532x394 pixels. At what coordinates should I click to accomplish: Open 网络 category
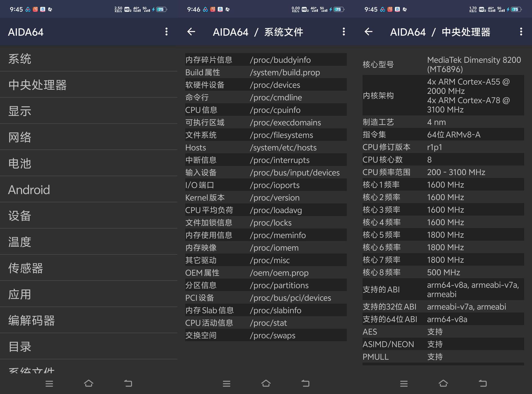pos(89,137)
